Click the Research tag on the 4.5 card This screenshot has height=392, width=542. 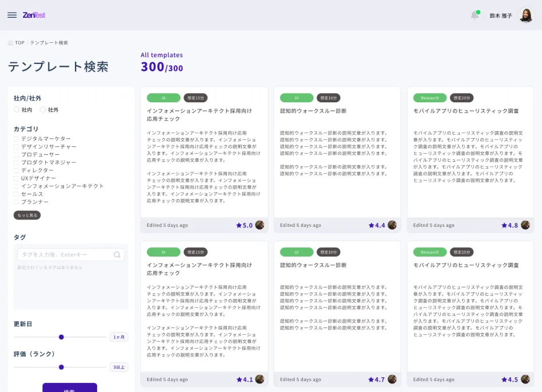pos(430,252)
